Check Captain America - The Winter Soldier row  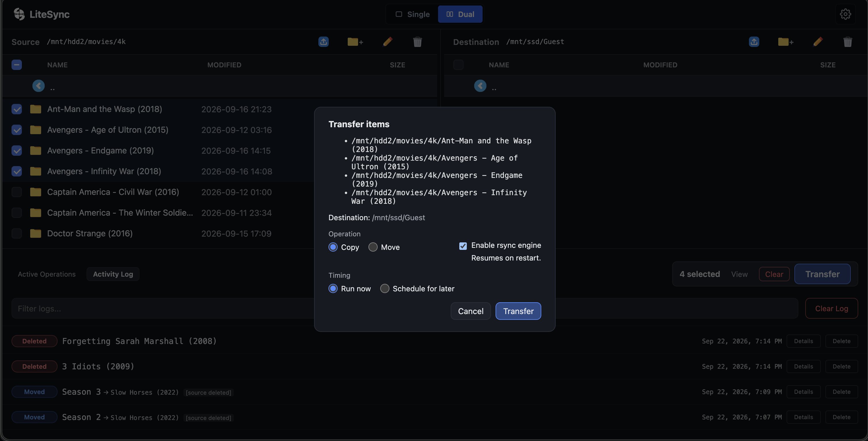tap(16, 213)
